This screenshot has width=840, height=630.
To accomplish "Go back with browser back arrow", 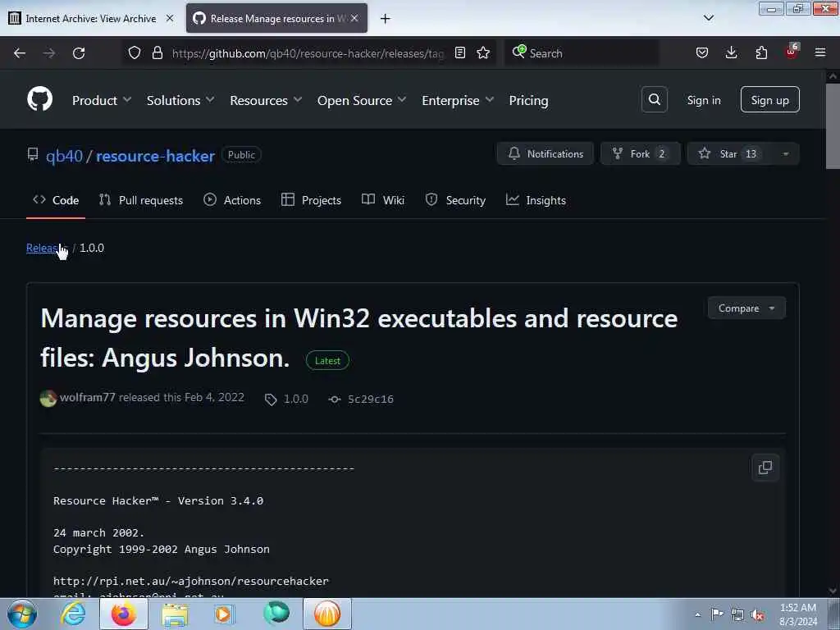I will point(20,53).
